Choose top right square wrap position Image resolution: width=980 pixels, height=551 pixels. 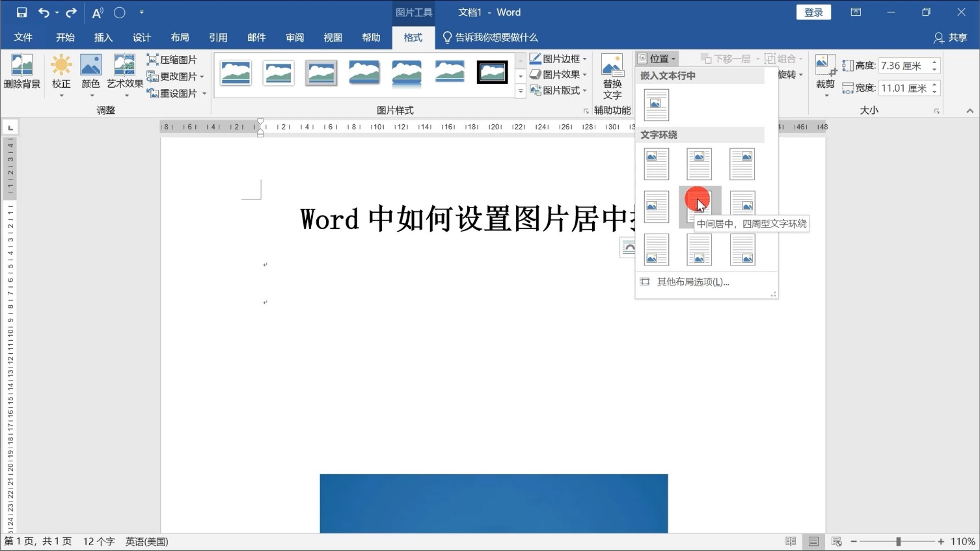[742, 164]
